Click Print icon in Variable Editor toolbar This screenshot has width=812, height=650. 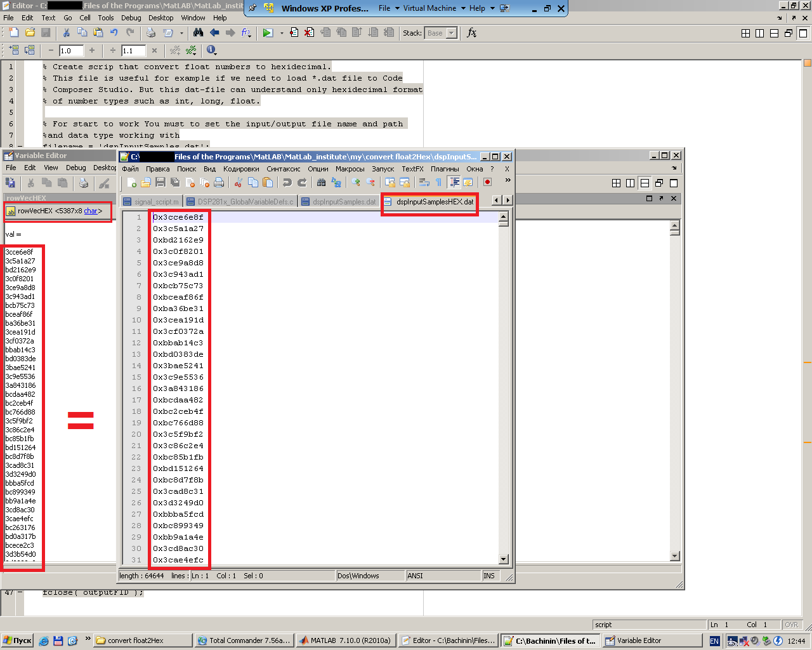point(83,183)
